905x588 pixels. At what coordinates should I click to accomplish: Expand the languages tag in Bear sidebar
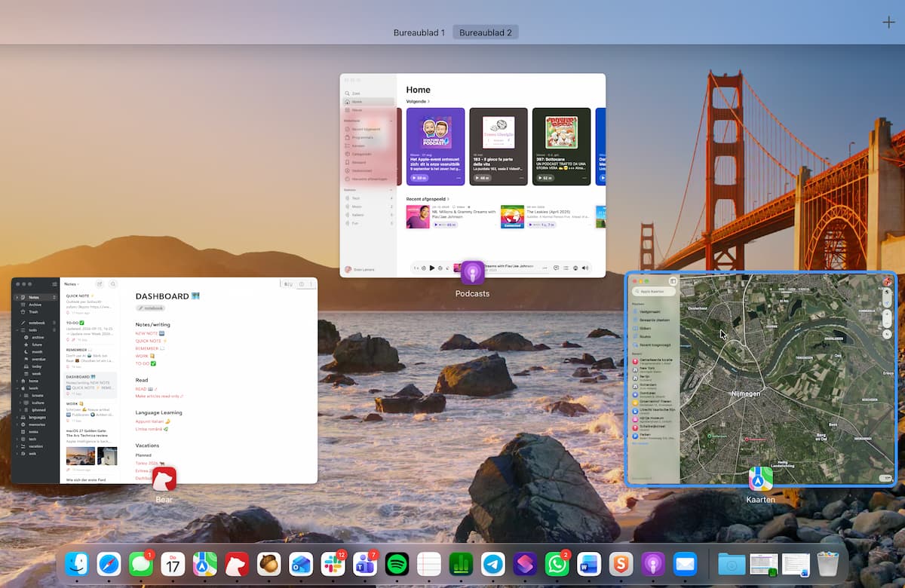click(x=17, y=417)
